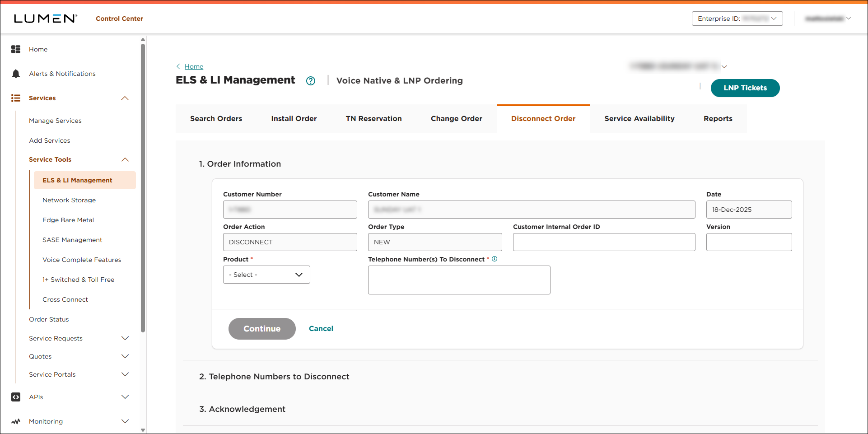868x434 pixels.
Task: Click inside the Customer Internal Order ID field
Action: (604, 242)
